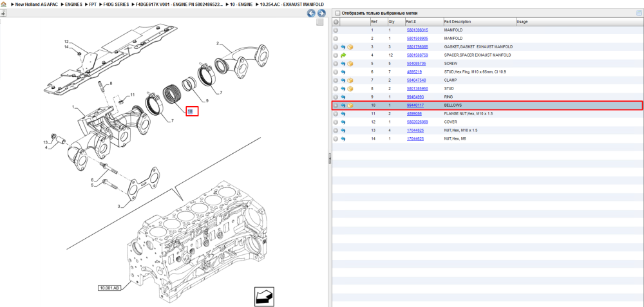Open the ENGINES breadcrumb level
This screenshot has width=644, height=307.
pos(73,4)
